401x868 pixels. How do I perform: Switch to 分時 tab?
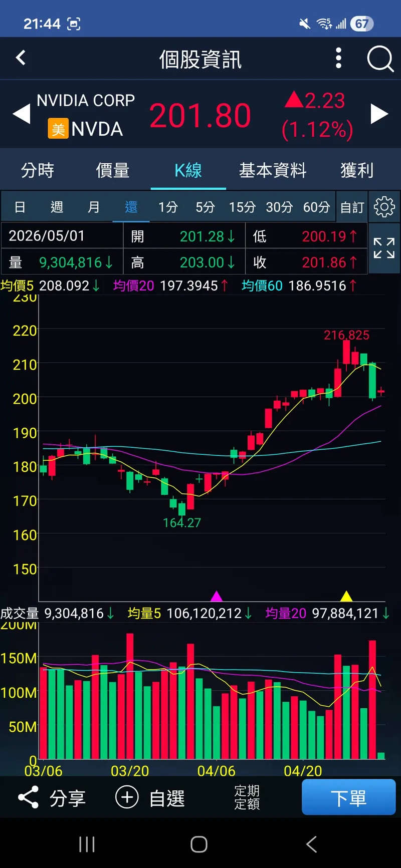[x=38, y=170]
